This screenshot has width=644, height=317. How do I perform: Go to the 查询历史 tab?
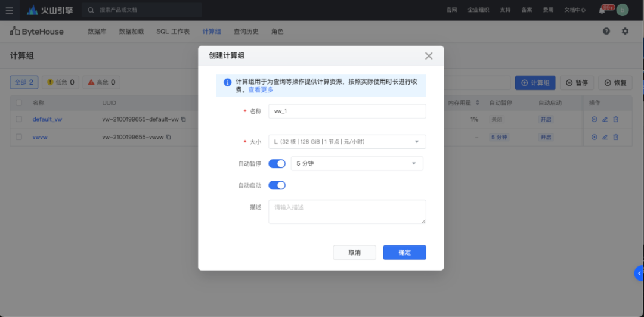(246, 32)
